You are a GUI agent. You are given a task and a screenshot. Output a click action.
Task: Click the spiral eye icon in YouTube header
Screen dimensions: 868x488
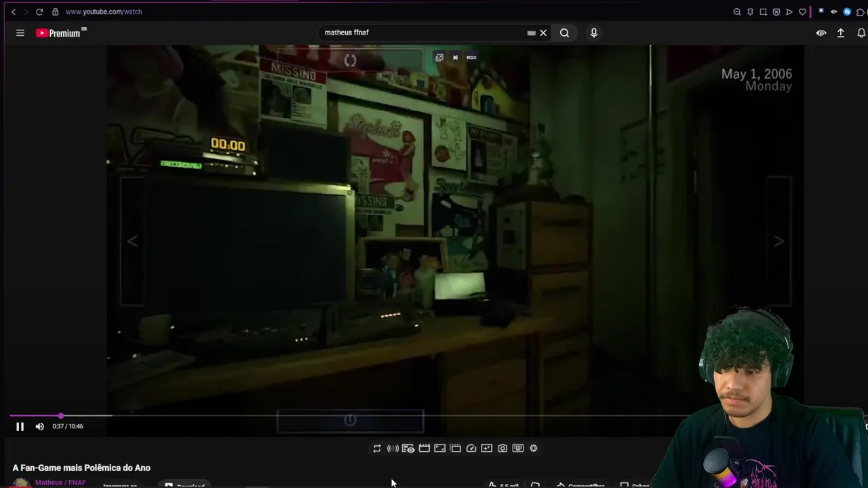pos(821,33)
